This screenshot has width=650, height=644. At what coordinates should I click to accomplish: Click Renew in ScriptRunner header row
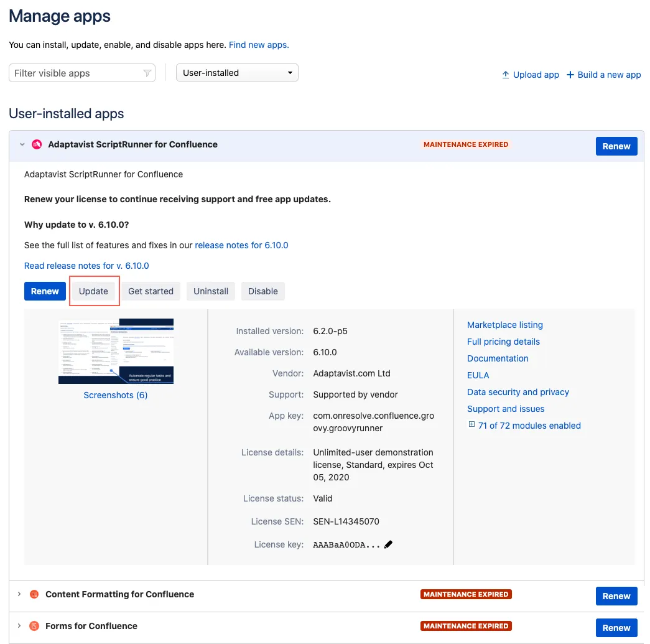click(x=616, y=146)
